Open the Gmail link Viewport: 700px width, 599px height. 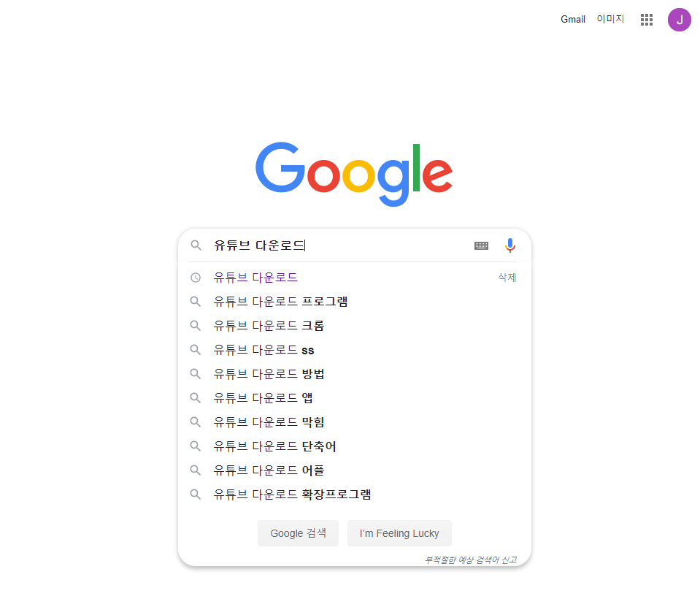[573, 19]
